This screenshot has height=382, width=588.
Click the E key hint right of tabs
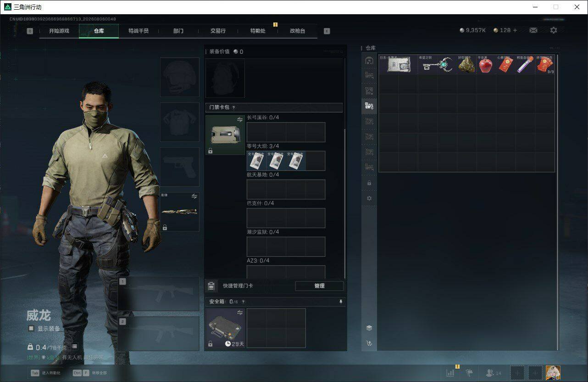(327, 31)
